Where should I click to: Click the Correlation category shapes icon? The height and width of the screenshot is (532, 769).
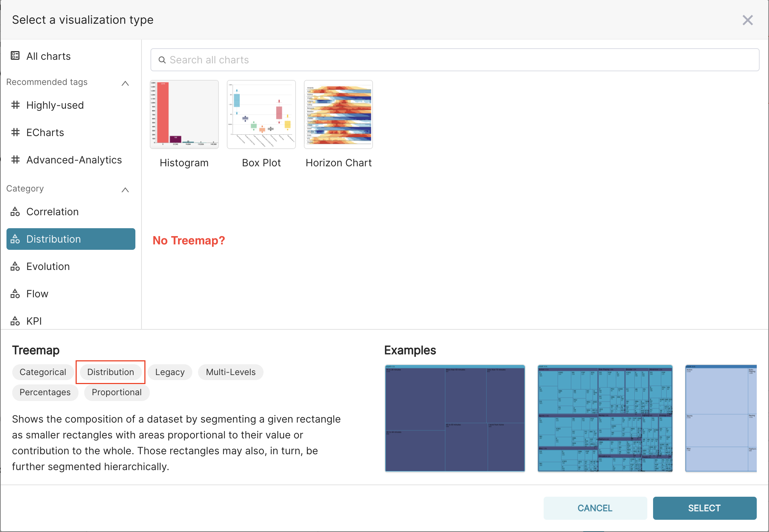pos(15,211)
